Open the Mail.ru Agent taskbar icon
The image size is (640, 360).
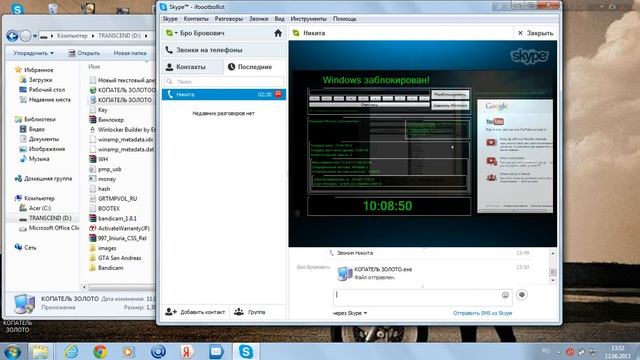[158, 351]
